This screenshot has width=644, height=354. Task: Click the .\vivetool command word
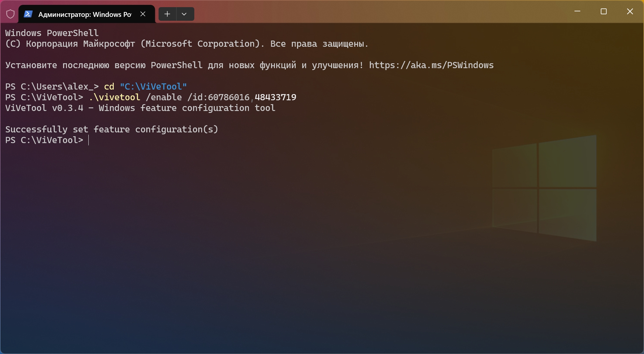tap(114, 97)
